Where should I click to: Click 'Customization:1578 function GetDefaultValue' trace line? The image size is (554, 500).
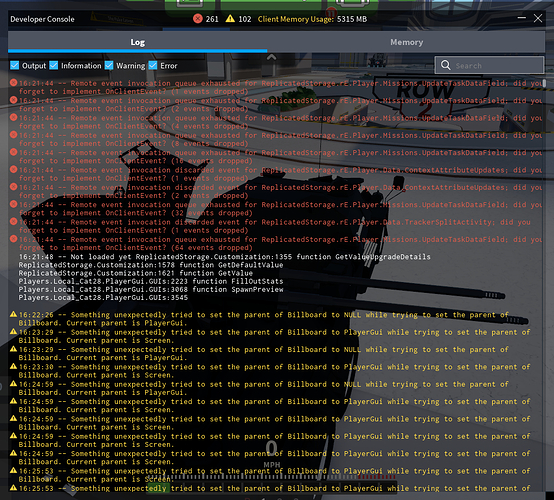tap(151, 265)
